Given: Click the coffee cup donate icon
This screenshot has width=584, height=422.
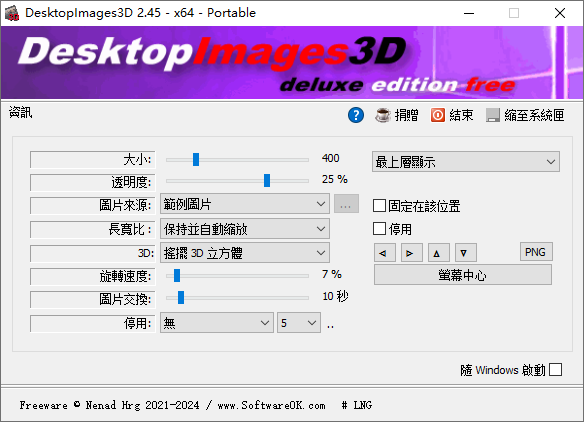Looking at the screenshot, I should point(383,115).
